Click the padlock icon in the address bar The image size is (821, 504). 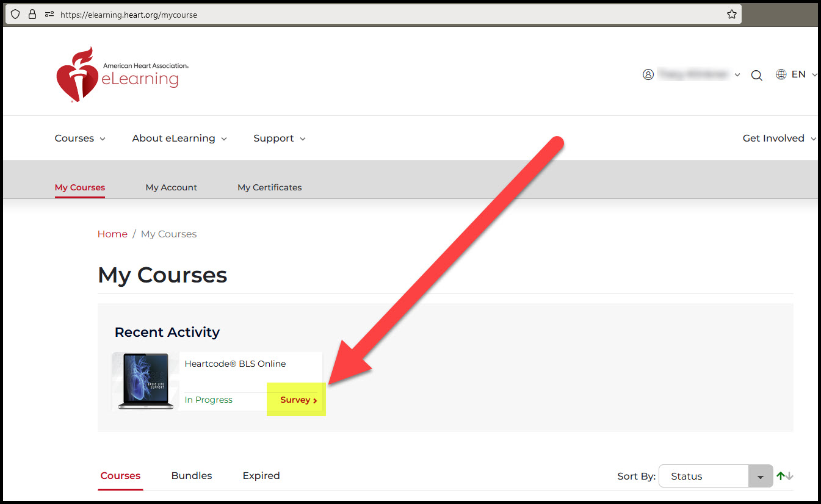point(32,13)
